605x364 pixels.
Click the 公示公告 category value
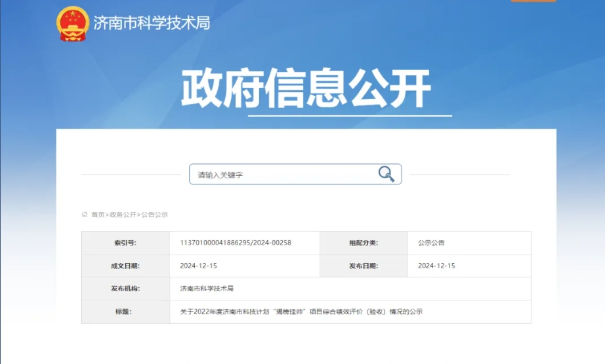pyautogui.click(x=431, y=243)
